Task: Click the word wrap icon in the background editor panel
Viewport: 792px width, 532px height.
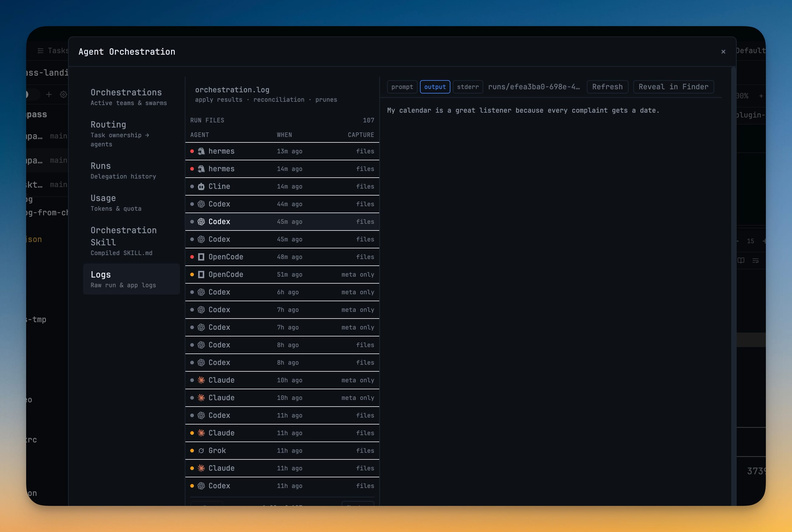Action: point(755,261)
